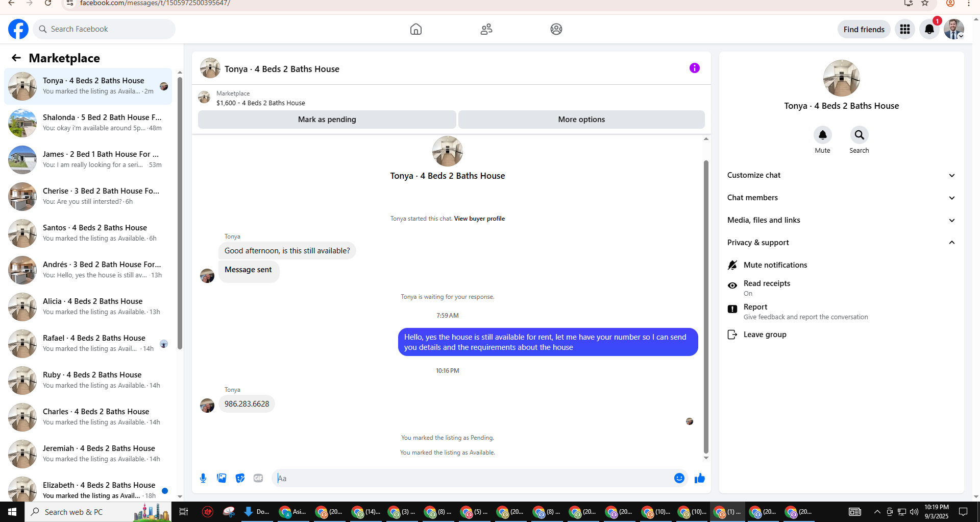
Task: Choose a GIF from the GIF icon
Action: pyautogui.click(x=258, y=478)
